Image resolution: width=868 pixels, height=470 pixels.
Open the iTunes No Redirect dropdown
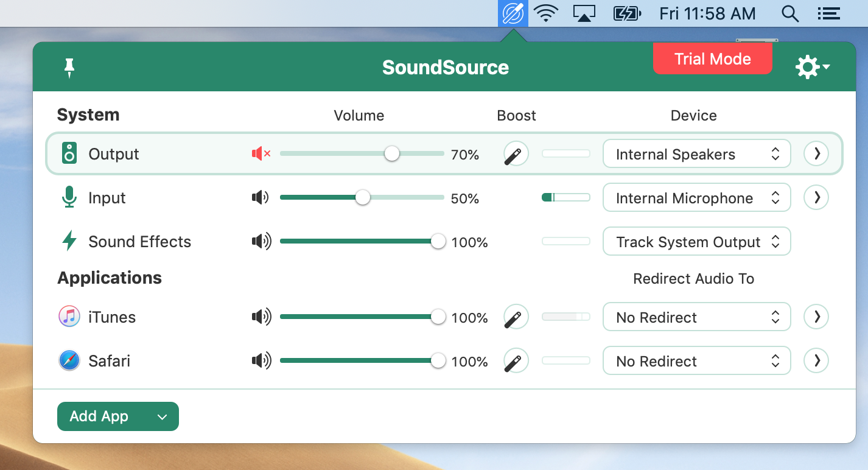(696, 317)
